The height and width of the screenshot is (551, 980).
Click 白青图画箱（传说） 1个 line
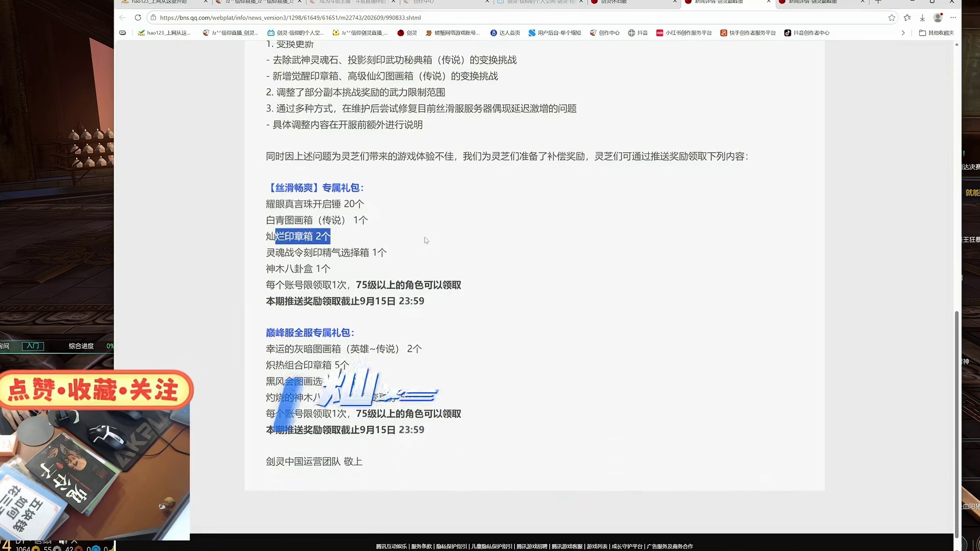(x=316, y=220)
